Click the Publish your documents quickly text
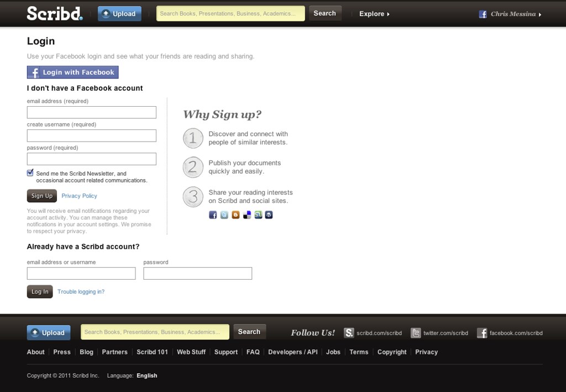The height and width of the screenshot is (392, 566). click(245, 167)
